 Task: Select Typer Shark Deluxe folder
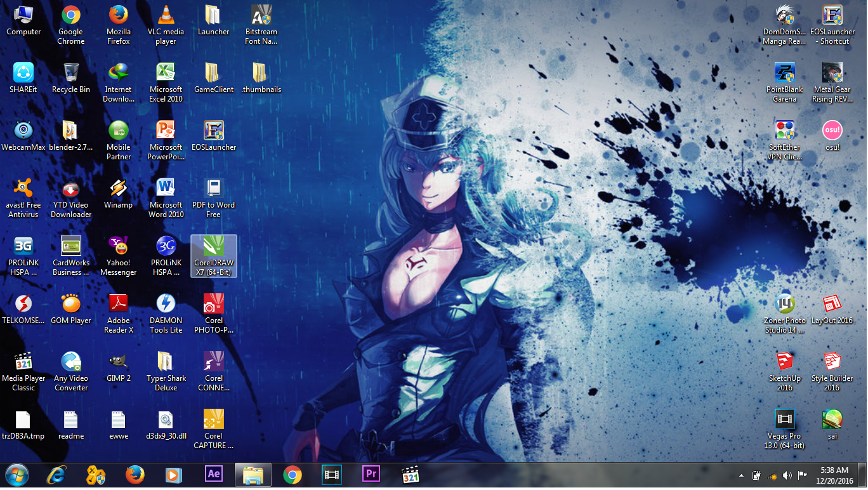[x=166, y=371]
